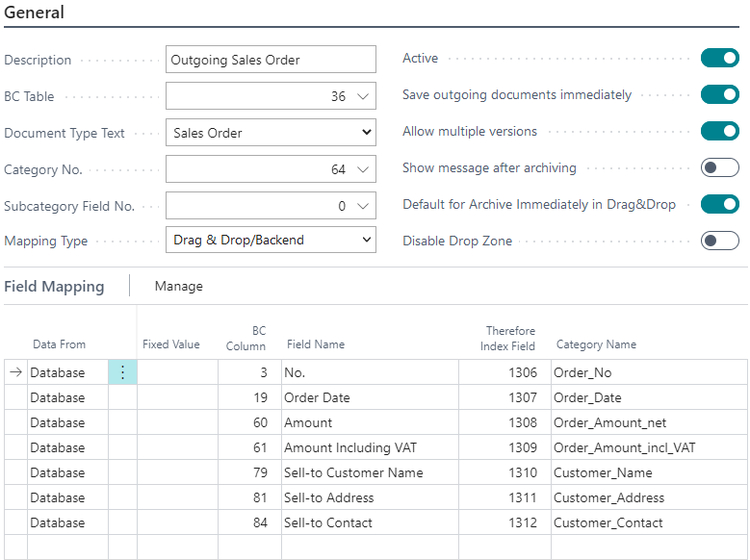Disable Save outgoing documents immediately
Image resolution: width=750 pixels, height=560 pixels.
point(719,95)
